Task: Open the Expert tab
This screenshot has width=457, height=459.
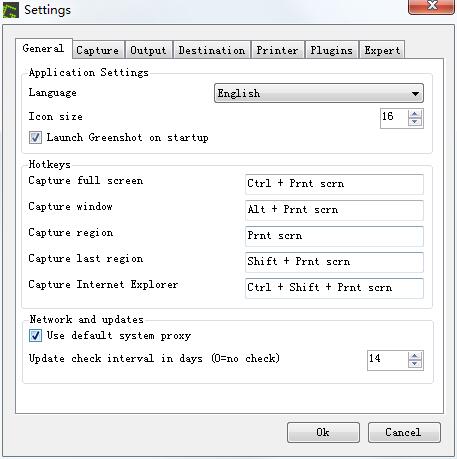Action: 382,50
